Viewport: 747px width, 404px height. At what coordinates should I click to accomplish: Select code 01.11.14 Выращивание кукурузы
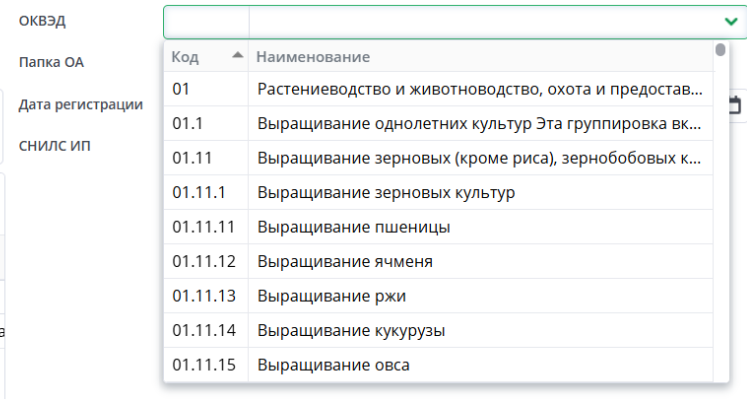click(x=440, y=330)
